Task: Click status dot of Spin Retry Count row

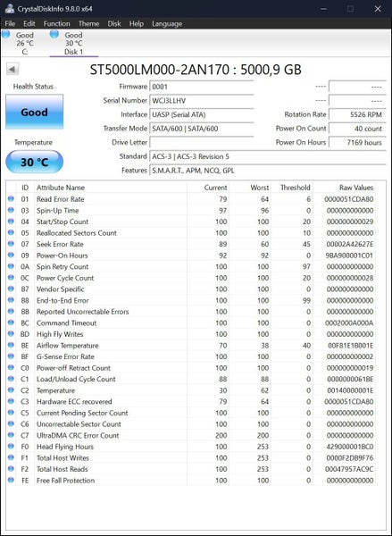Action: [11, 266]
